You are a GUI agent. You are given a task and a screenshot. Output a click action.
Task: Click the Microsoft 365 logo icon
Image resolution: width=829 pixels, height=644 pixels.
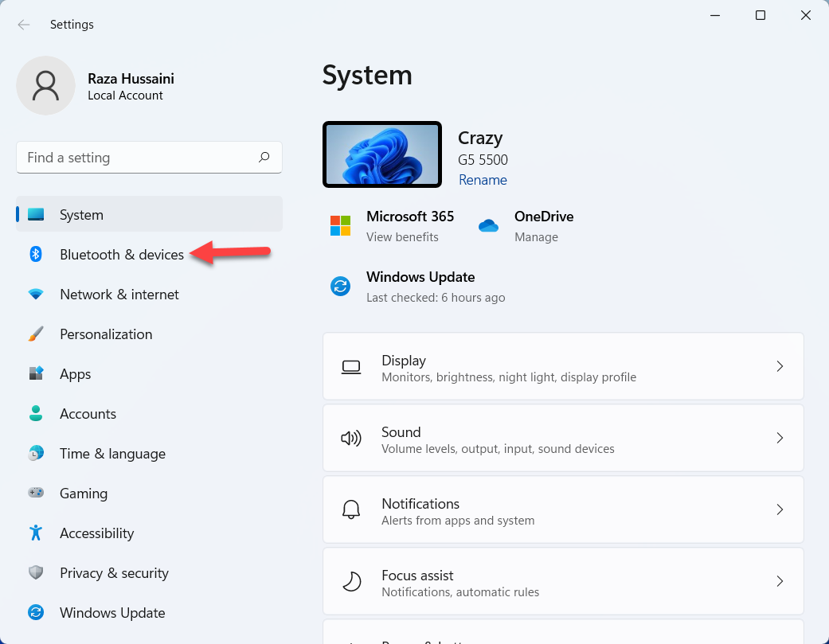pyautogui.click(x=340, y=226)
